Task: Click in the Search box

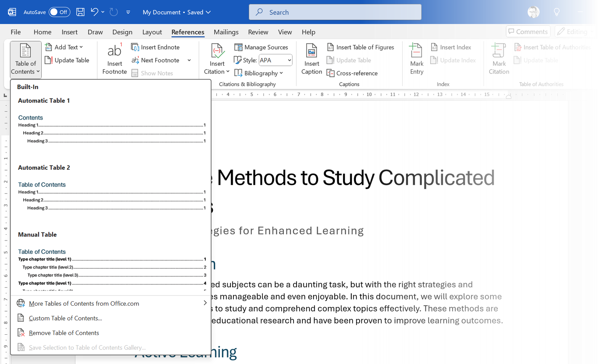Action: tap(335, 12)
